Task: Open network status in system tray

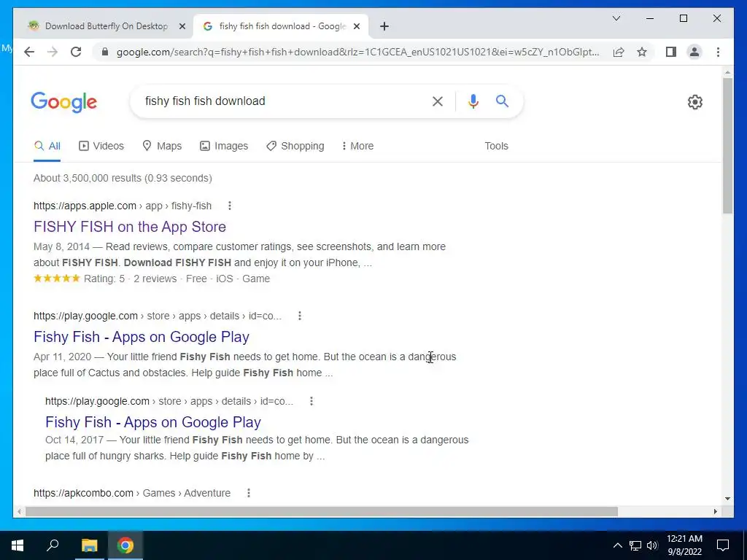Action: pyautogui.click(x=635, y=545)
